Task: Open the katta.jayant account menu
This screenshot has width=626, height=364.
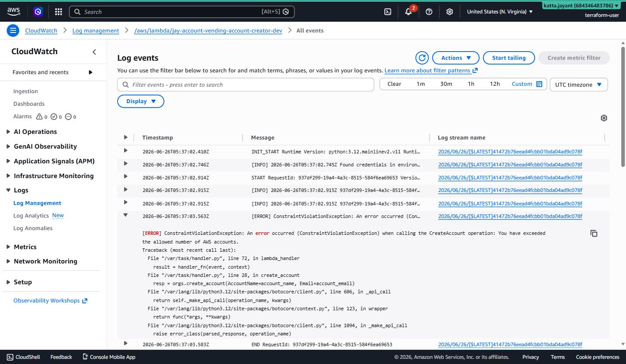Action: (581, 6)
